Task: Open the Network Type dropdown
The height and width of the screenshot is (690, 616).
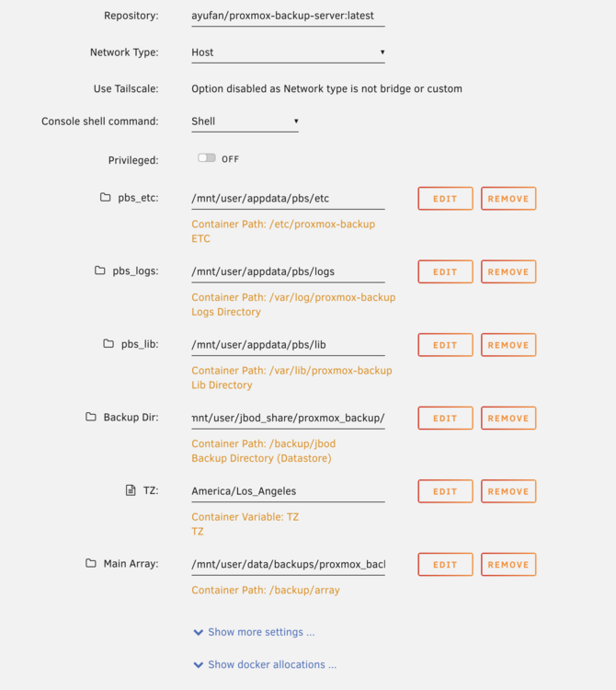Action: [288, 52]
